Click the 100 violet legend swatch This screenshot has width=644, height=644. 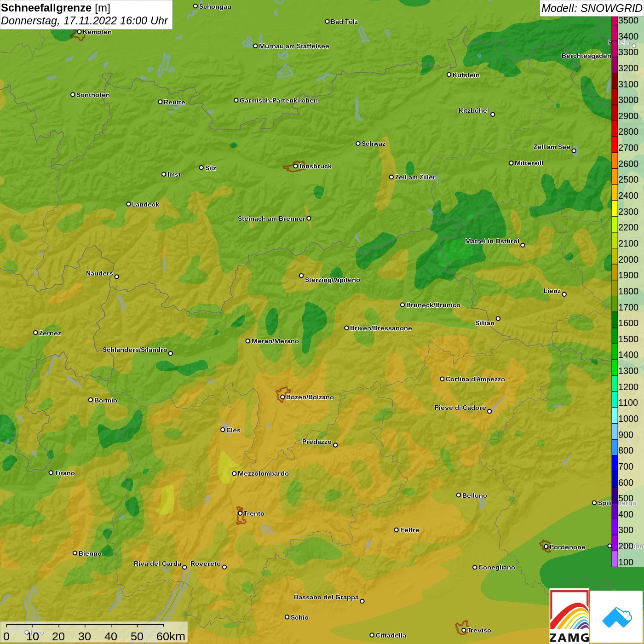tap(615, 559)
